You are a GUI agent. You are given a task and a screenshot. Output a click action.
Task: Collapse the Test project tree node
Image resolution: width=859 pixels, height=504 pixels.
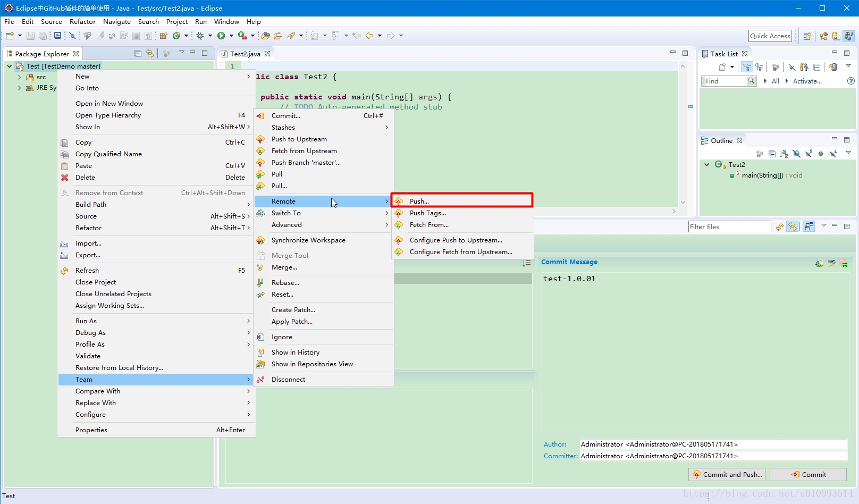9,66
